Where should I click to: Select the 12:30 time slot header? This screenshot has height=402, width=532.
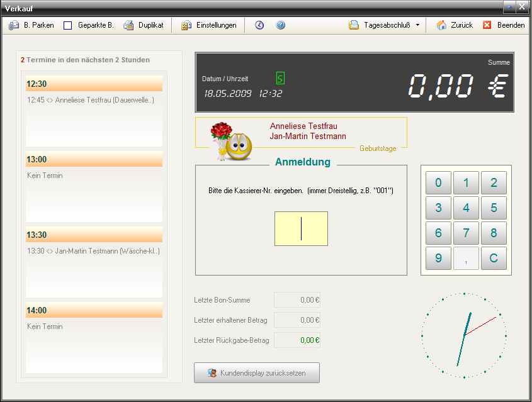[94, 84]
